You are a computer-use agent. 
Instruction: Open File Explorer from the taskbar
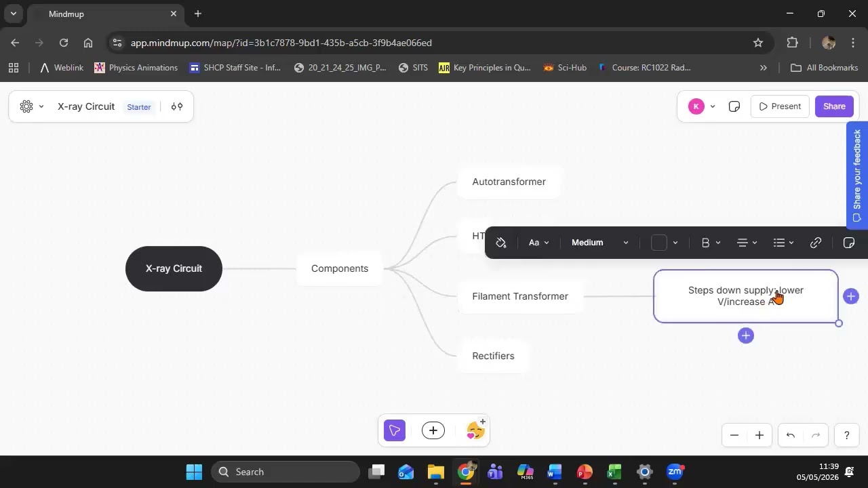435,472
